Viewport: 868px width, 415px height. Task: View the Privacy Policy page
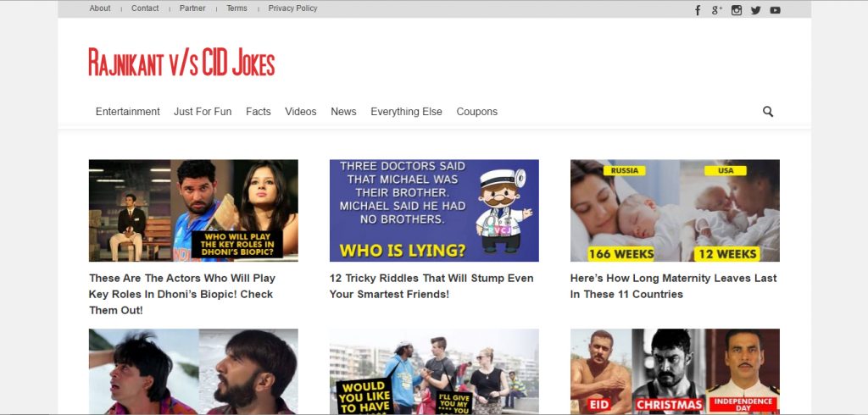click(x=292, y=8)
